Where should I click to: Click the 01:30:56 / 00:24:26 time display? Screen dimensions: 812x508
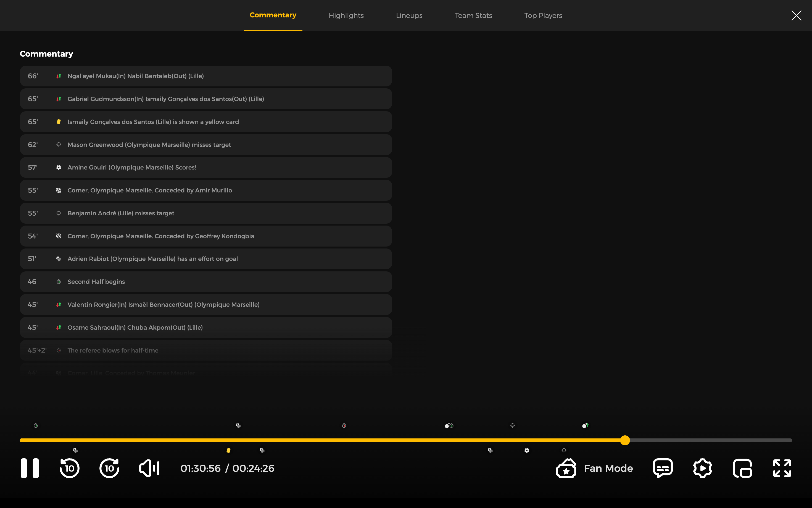coord(227,468)
